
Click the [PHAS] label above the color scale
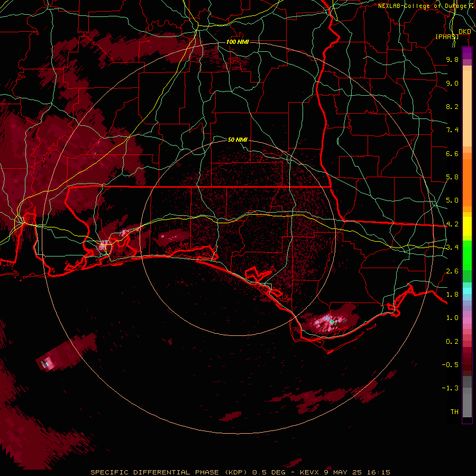click(447, 36)
